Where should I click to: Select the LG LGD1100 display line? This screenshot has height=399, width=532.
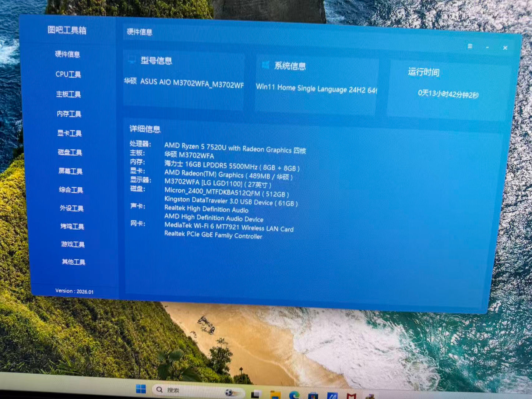click(x=218, y=183)
